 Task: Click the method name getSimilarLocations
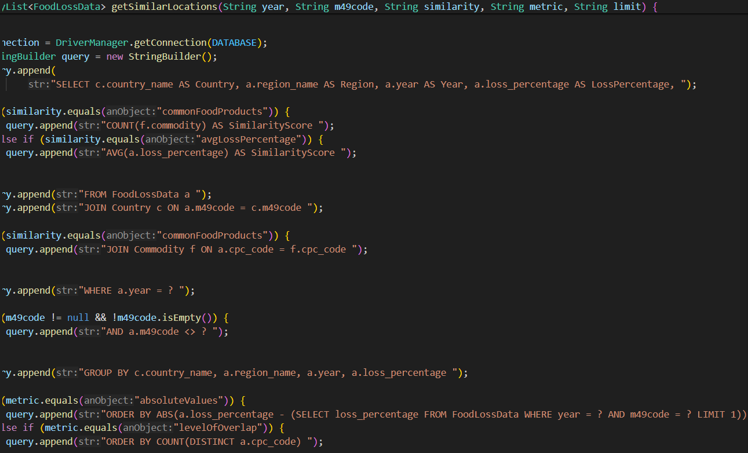click(x=164, y=7)
